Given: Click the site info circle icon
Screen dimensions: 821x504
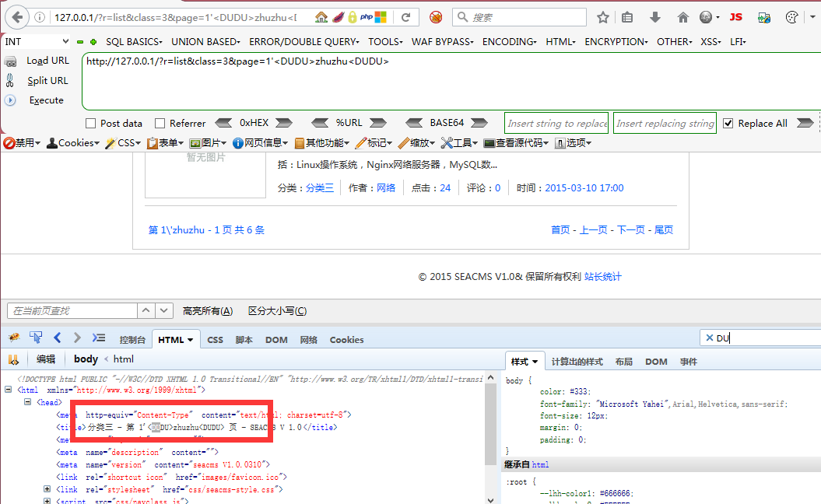Looking at the screenshot, I should pyautogui.click(x=40, y=17).
